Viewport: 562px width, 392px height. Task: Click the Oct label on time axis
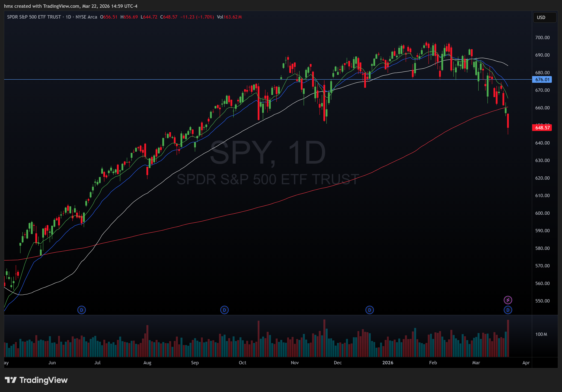pos(242,362)
